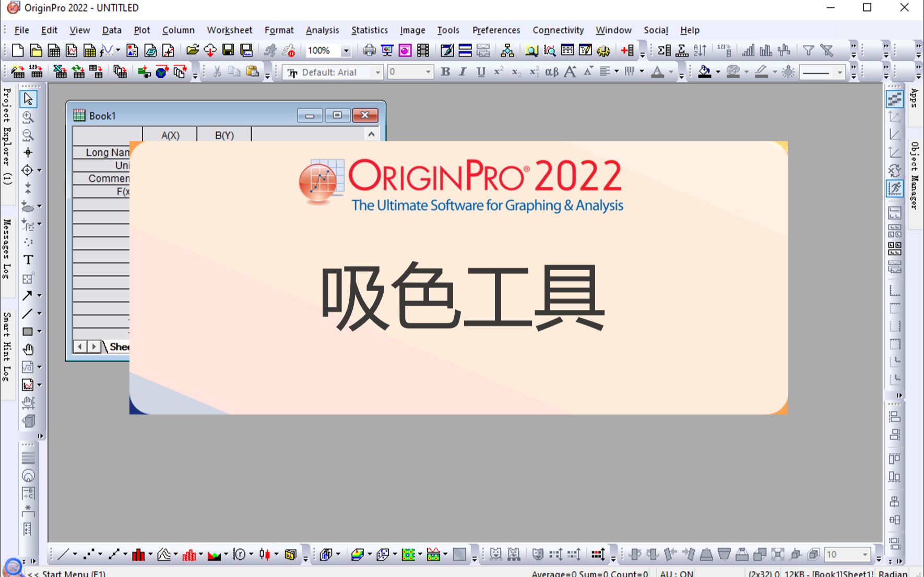Image resolution: width=924 pixels, height=577 pixels.
Task: Select the Zoom Out tool
Action: click(28, 135)
